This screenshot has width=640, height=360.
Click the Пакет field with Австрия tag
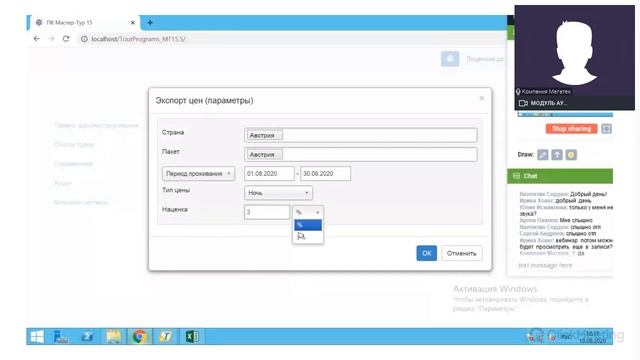tap(360, 154)
